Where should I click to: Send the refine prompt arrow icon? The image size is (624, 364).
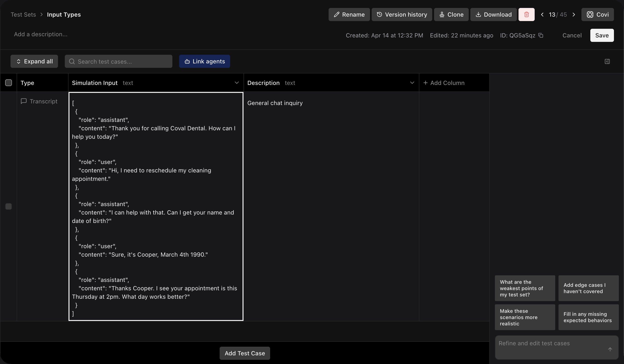click(610, 349)
